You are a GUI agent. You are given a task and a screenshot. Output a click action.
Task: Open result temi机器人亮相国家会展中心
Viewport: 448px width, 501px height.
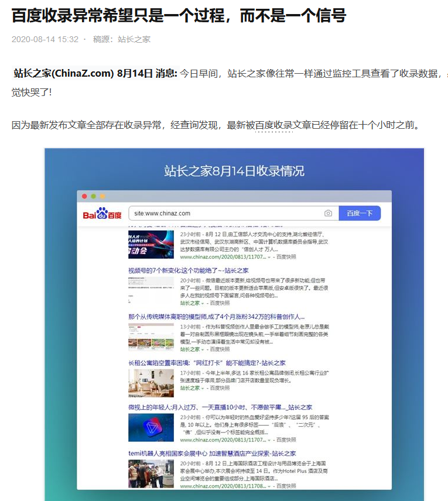[212, 454]
